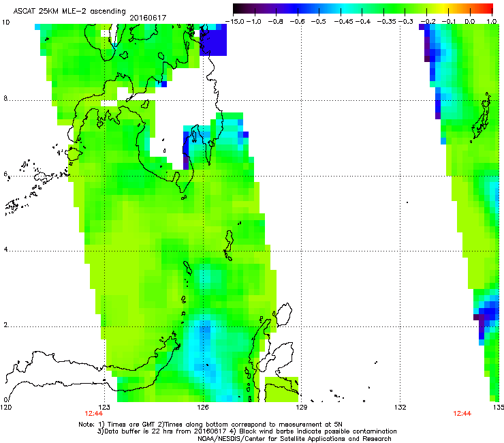Screen dimensions: 504x443
Task: Click the red '12:44' time below longitude 123
Action: pos(93,414)
